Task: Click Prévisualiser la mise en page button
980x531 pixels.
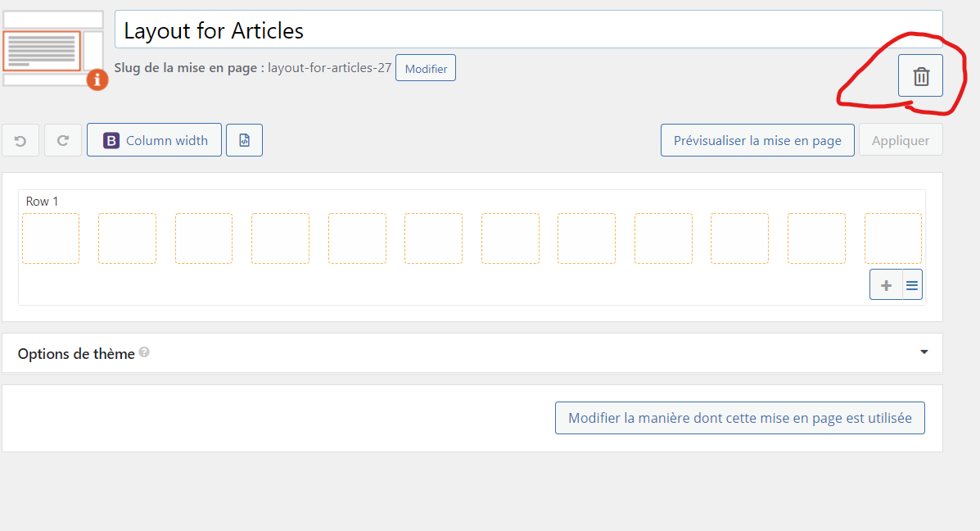Action: [757, 140]
